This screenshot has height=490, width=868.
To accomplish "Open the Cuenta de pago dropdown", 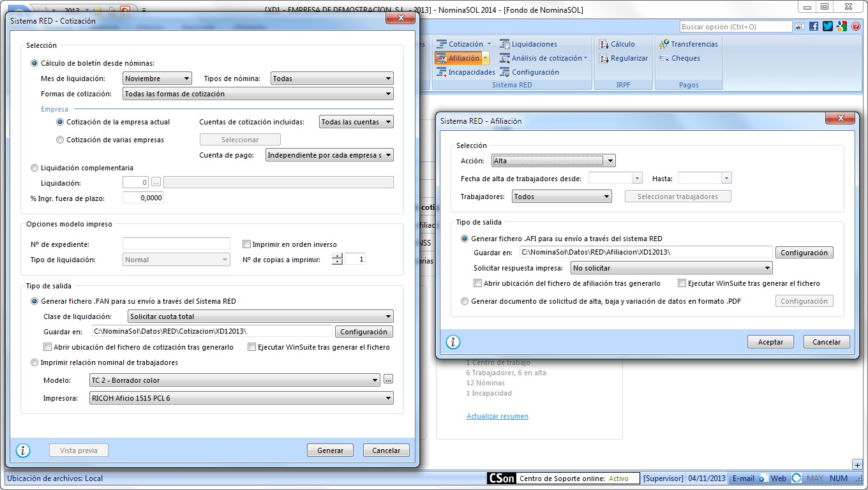I will (x=329, y=155).
